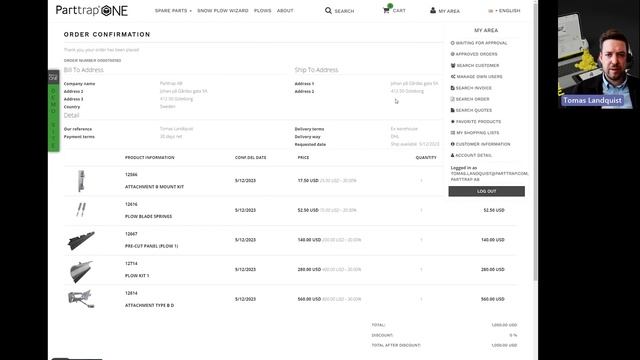Open the English language selector

coord(504,11)
